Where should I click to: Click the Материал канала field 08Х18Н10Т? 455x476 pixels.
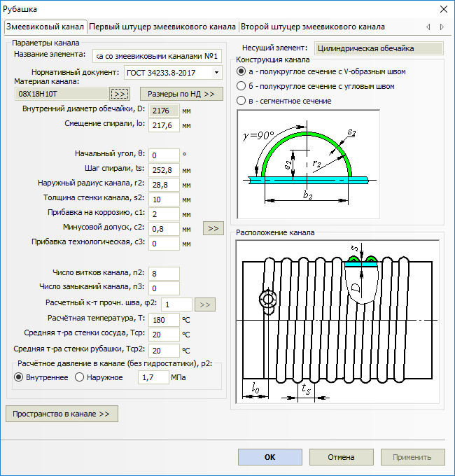(x=62, y=94)
